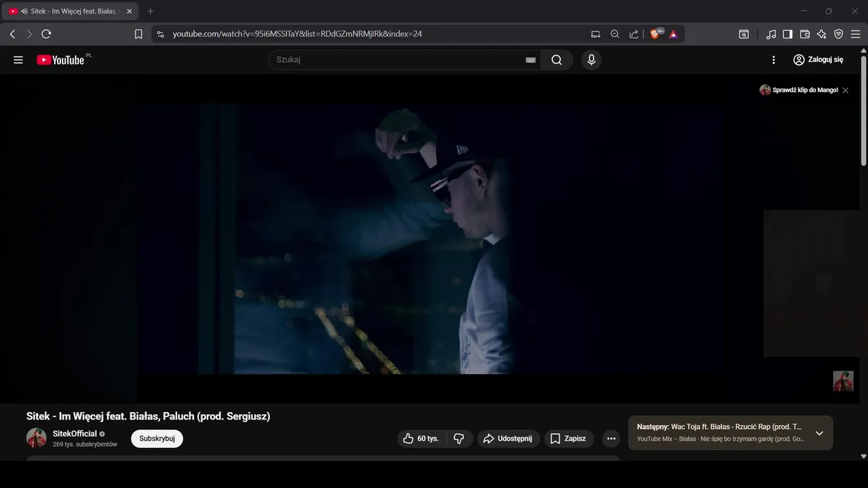Screen dimensions: 868x488
Task: Mute the tab using its speaker icon
Action: [x=24, y=12]
